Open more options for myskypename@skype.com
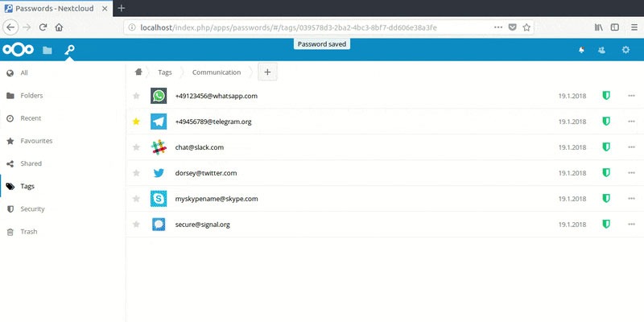Screen dimensions: 644x322 coord(631,199)
